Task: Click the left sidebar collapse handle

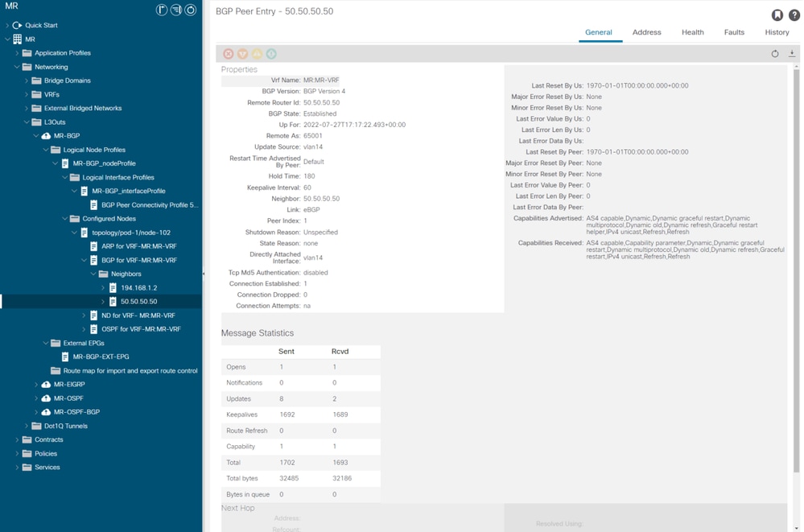Action: (x=204, y=274)
